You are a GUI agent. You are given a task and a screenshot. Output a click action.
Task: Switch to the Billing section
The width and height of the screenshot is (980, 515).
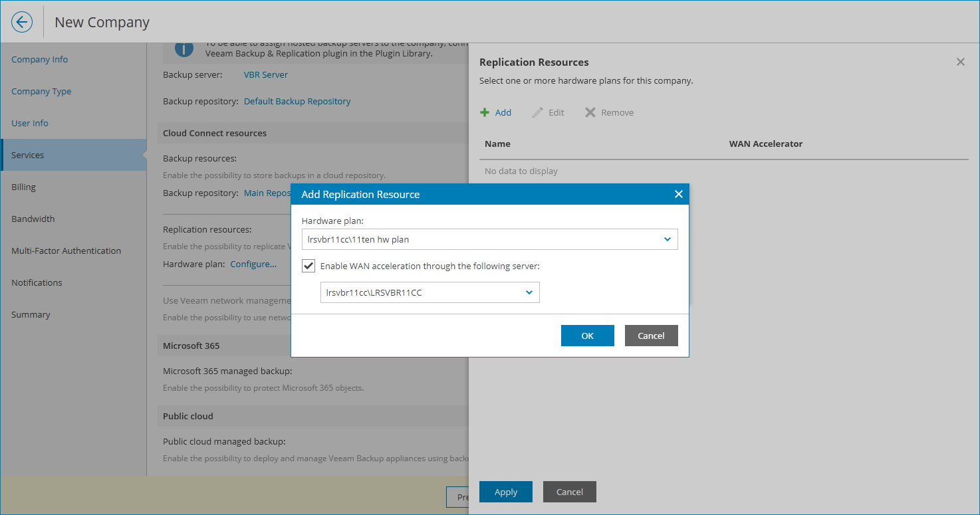(x=23, y=187)
